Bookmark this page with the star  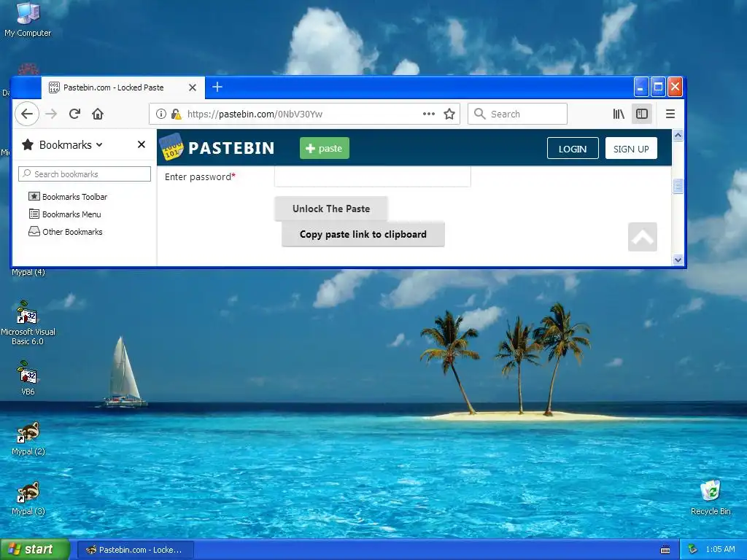pyautogui.click(x=449, y=114)
